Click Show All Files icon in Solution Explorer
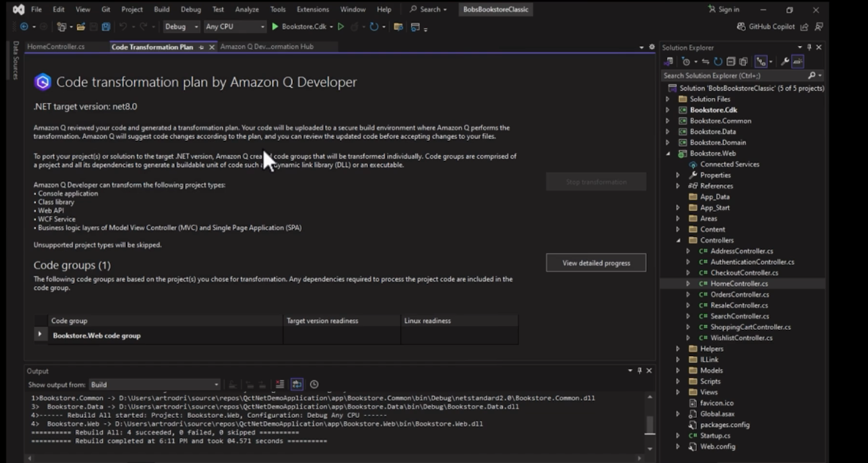868x463 pixels. pos(744,62)
